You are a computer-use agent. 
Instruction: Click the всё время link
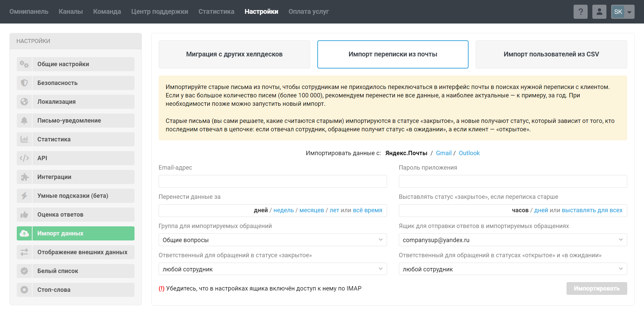367,210
